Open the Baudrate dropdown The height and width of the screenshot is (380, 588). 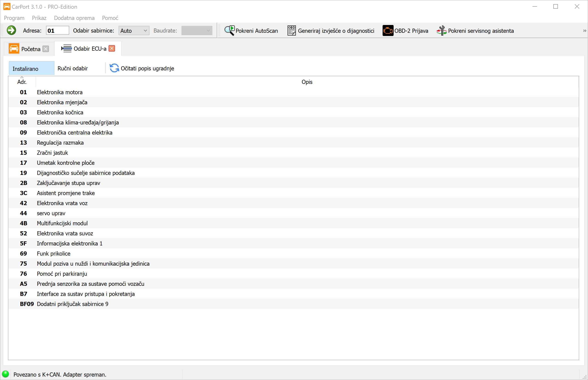pos(197,31)
